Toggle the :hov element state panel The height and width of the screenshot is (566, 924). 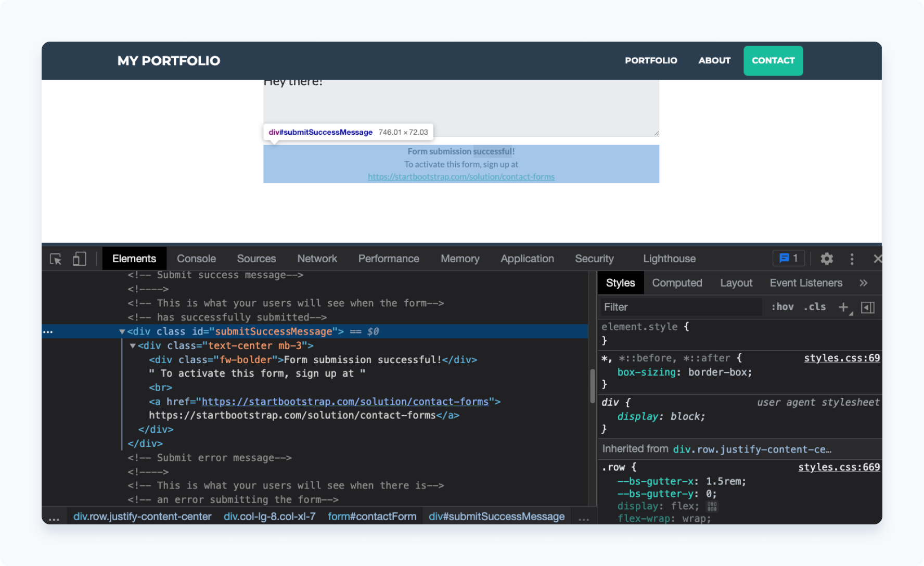click(782, 307)
